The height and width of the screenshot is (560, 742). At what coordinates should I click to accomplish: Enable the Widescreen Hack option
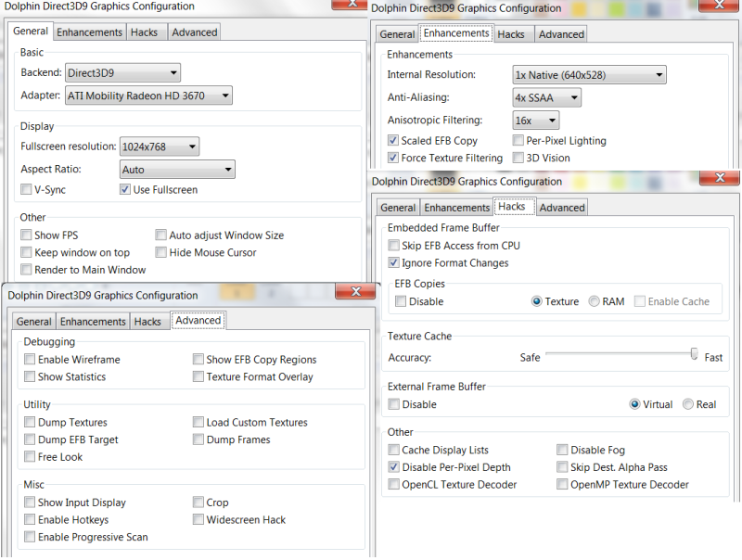pyautogui.click(x=198, y=519)
